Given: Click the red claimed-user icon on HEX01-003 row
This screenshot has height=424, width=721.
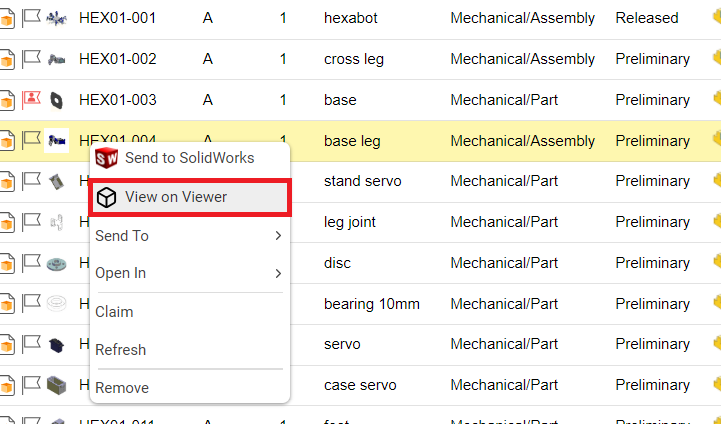Looking at the screenshot, I should 31,99.
